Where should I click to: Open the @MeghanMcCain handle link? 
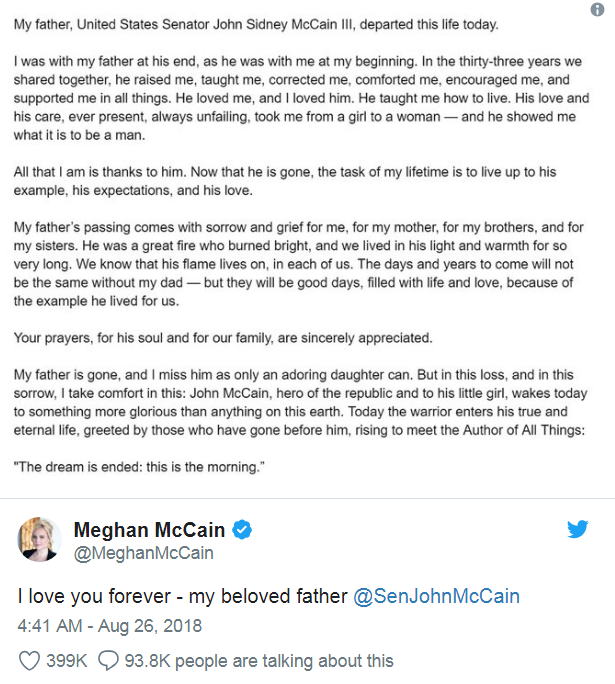pos(144,553)
